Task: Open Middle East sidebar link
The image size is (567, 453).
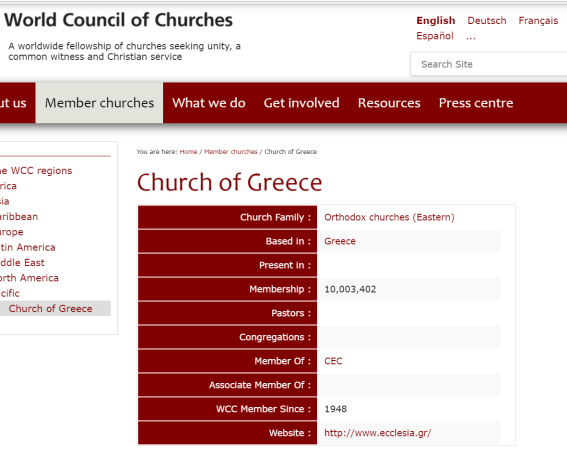Action: click(x=22, y=262)
